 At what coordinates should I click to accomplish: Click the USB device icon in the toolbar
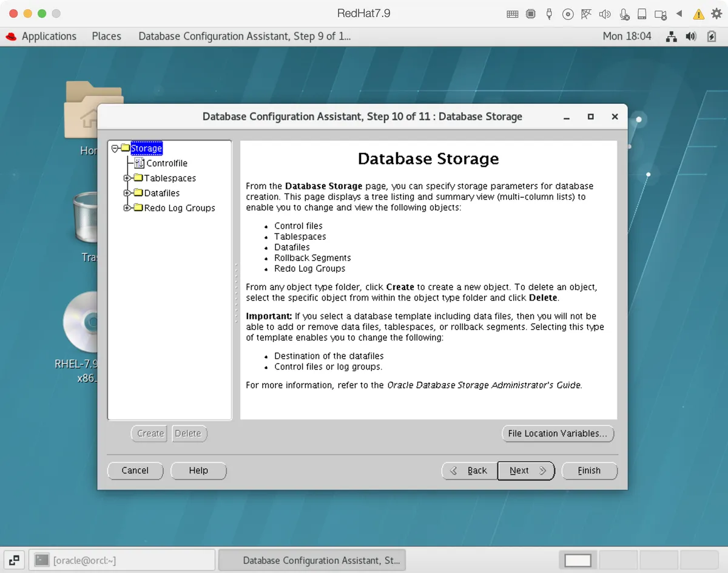[x=549, y=13]
